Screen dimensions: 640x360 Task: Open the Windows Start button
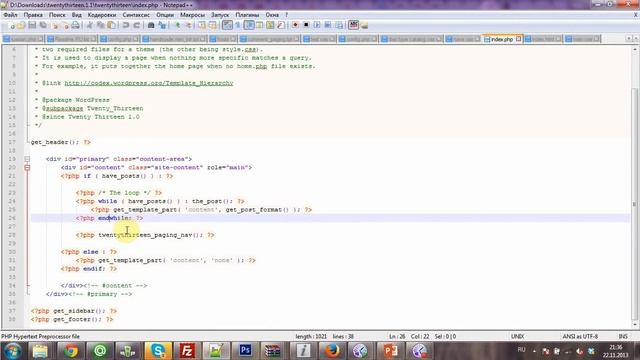click(x=12, y=351)
